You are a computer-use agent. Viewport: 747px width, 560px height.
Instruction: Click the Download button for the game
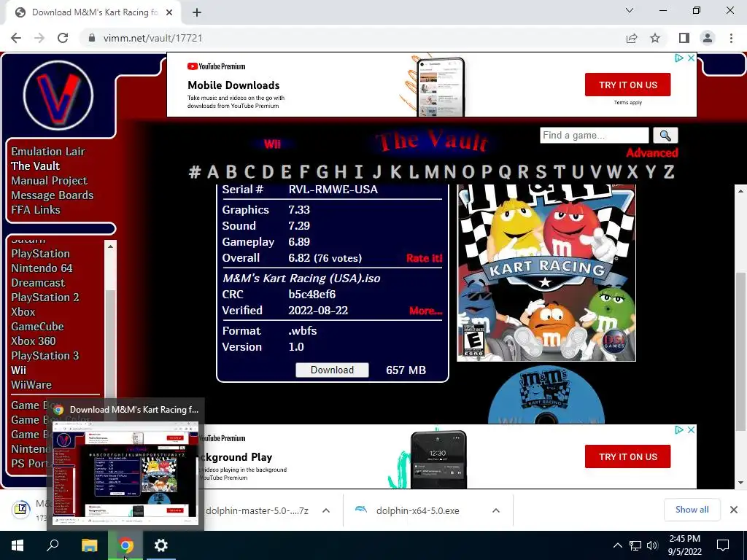tap(332, 370)
